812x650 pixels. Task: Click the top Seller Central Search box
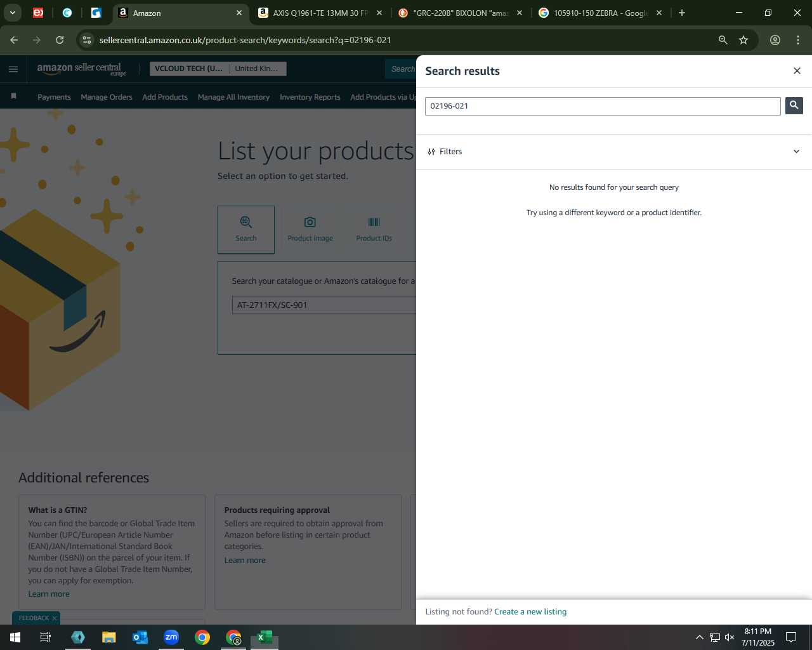coord(401,69)
